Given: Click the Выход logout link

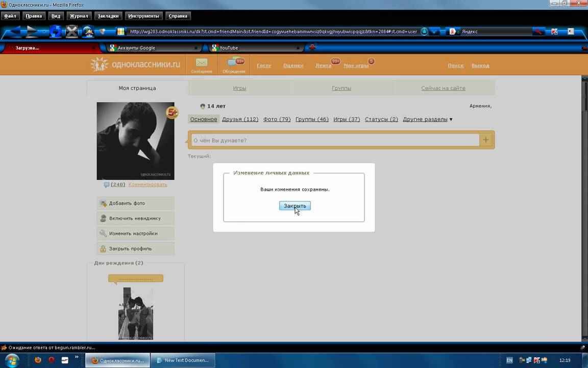Looking at the screenshot, I should [x=480, y=66].
